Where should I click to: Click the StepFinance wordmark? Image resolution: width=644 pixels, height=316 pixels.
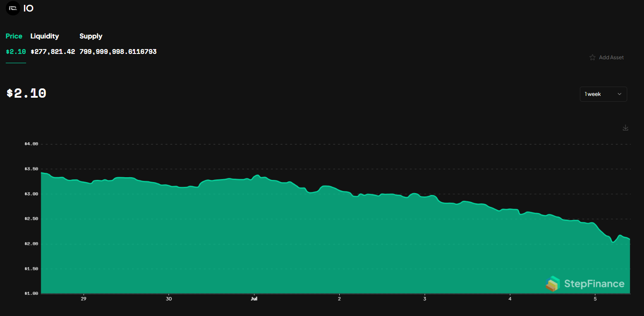click(594, 284)
